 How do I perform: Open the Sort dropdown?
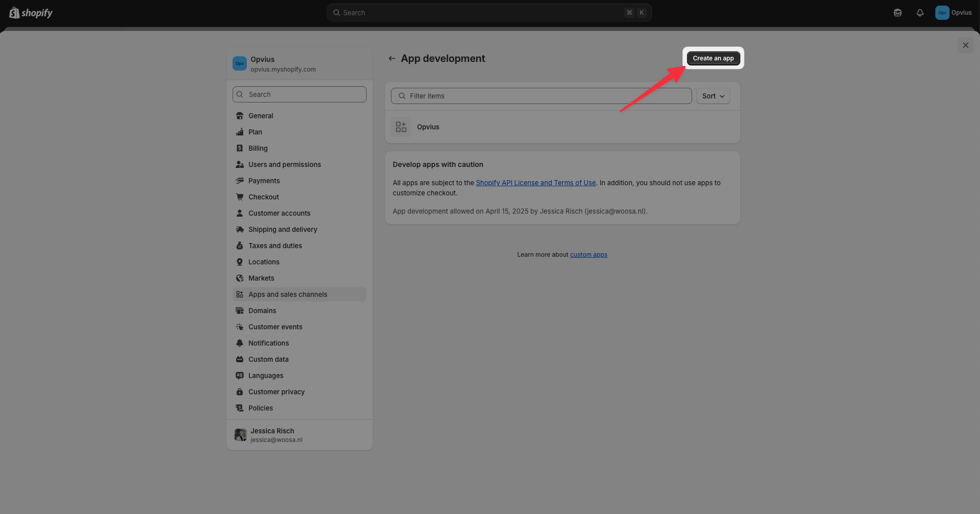coord(713,96)
